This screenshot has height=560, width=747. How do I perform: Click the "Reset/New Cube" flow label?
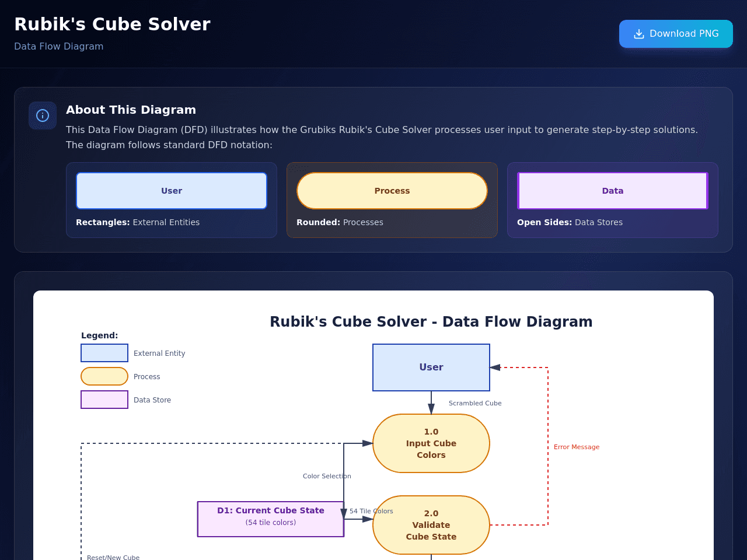pos(113,557)
